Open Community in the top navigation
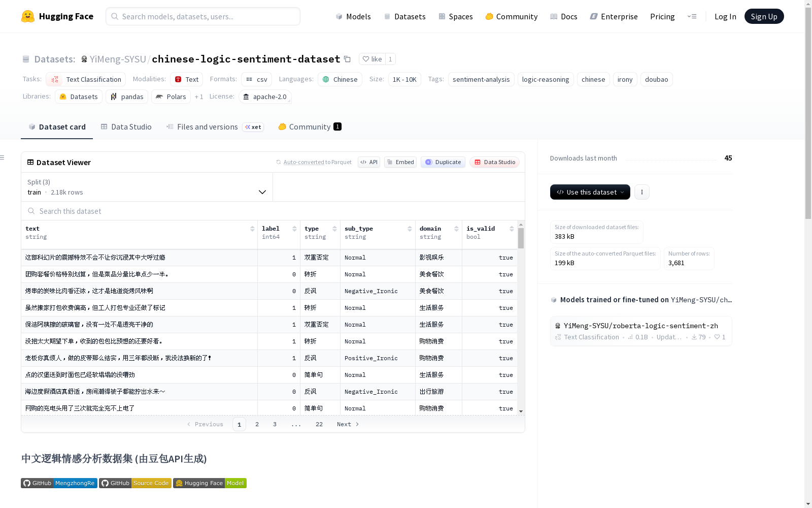 coord(512,16)
